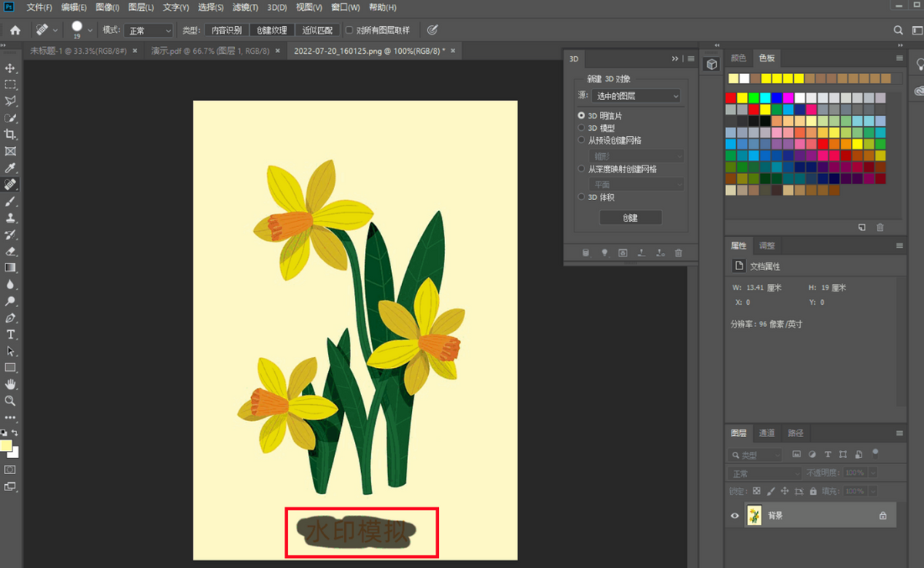This screenshot has width=924, height=568.
Task: Pick the red swatch in 色板 panel
Action: 731,98
